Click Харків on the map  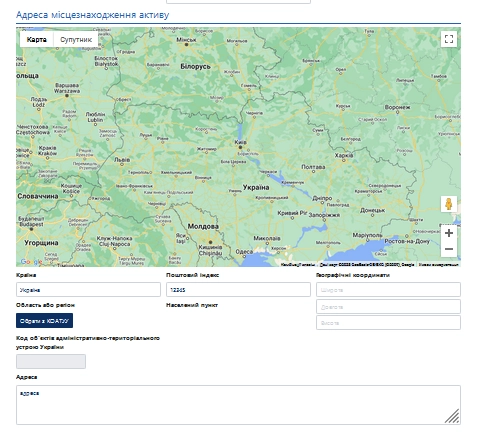click(x=344, y=155)
